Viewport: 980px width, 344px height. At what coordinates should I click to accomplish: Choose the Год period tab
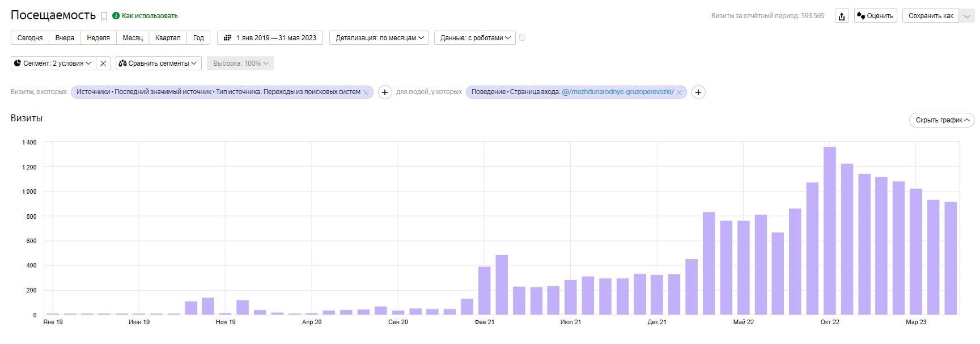[x=198, y=38]
